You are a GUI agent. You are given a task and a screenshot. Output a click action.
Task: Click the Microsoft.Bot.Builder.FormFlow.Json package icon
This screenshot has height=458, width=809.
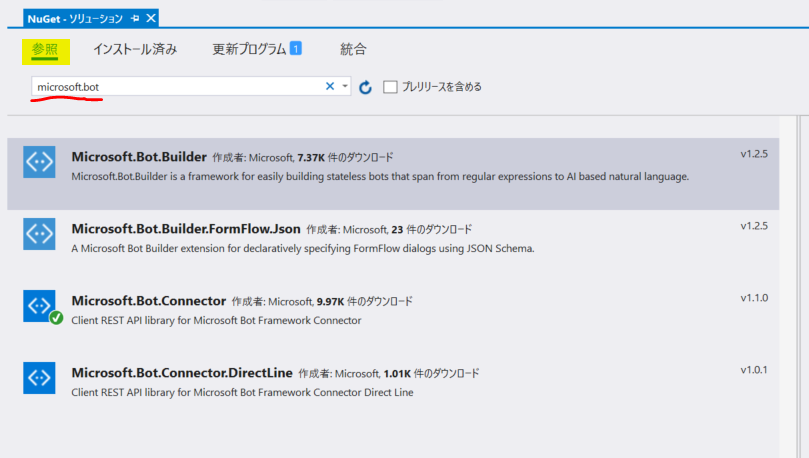pos(39,234)
